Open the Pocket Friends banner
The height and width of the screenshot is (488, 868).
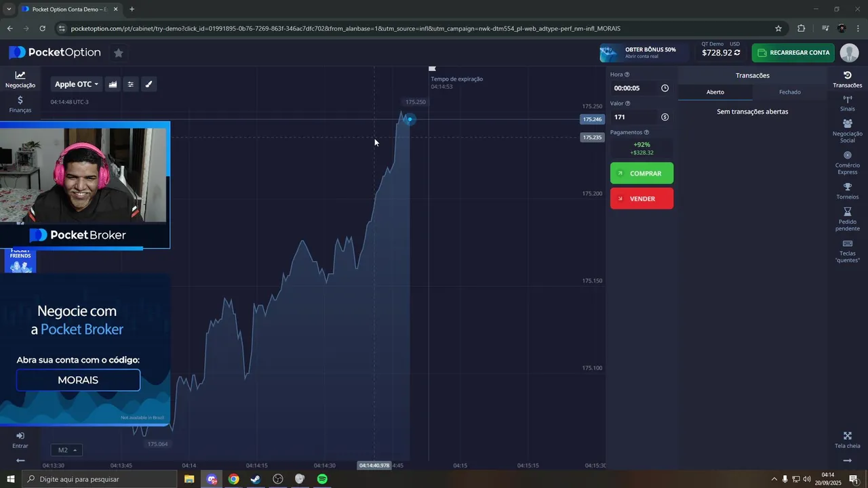click(20, 261)
